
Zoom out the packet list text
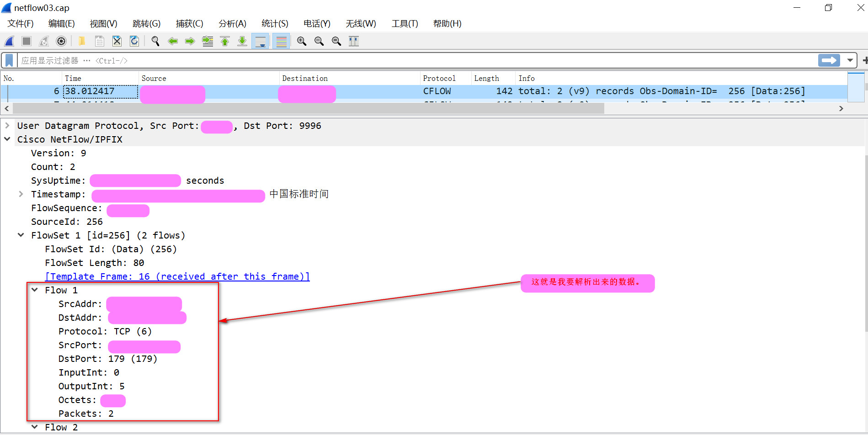[319, 41]
